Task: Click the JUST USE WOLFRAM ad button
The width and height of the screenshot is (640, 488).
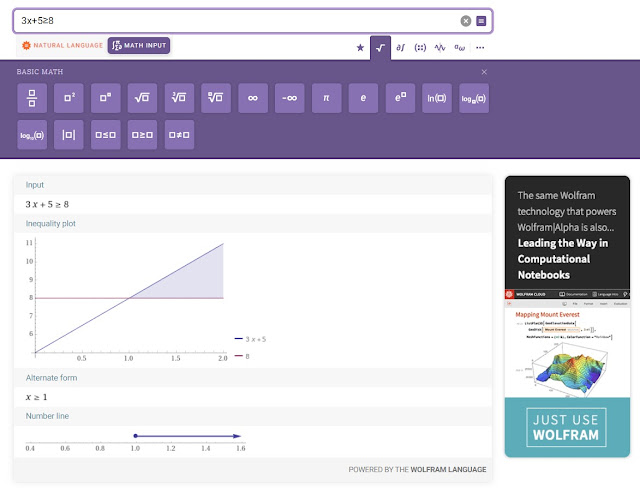Action: pos(566,427)
